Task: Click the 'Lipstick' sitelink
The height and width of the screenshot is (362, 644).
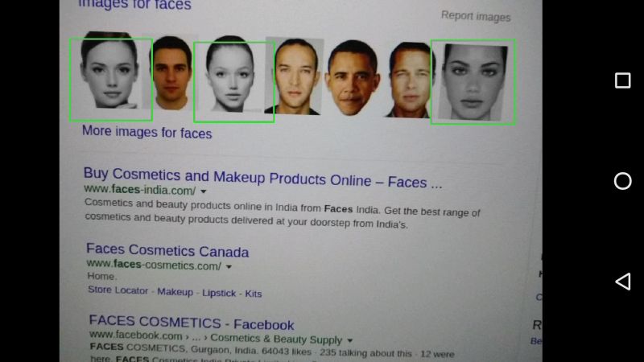Action: (219, 293)
